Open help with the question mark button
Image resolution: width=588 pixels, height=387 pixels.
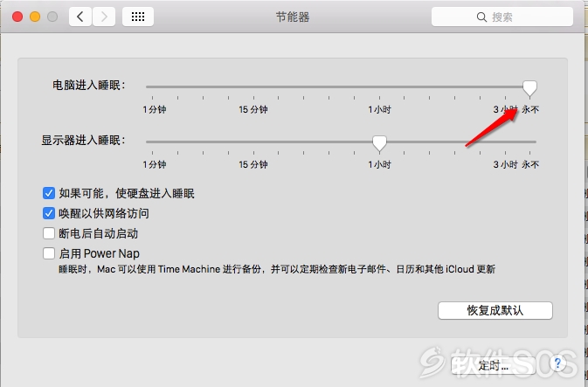pyautogui.click(x=557, y=363)
